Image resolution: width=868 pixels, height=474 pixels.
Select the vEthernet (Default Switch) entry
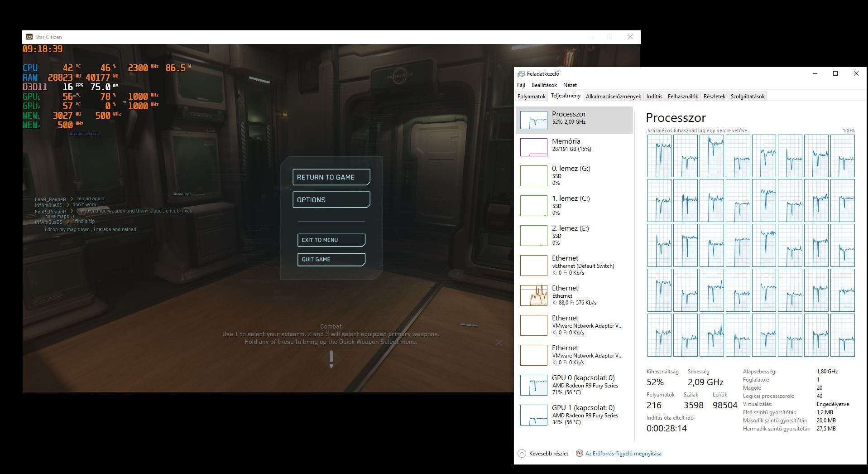[x=574, y=265]
